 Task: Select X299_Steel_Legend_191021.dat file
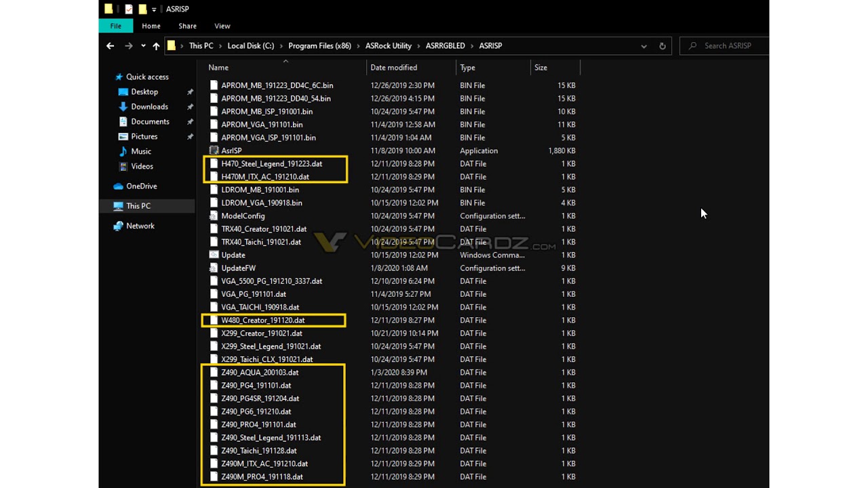coord(271,346)
